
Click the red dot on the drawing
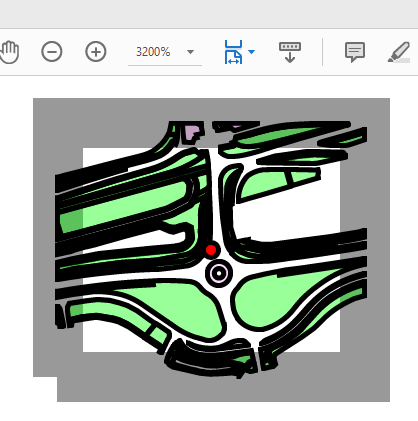pos(211,250)
